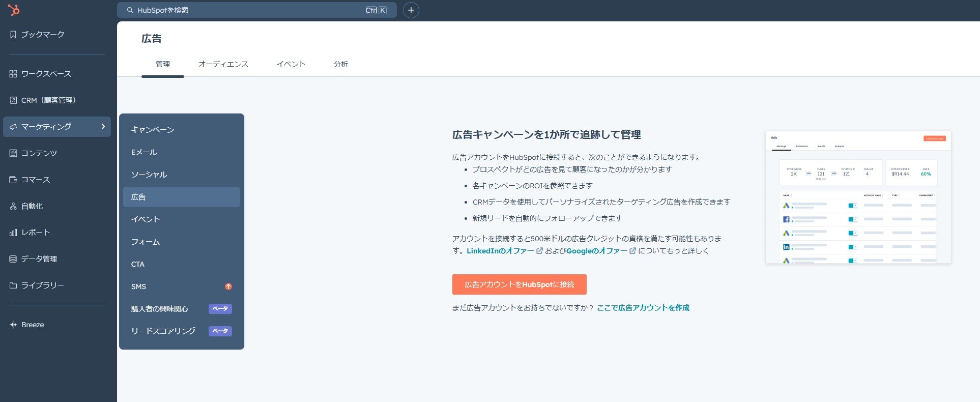The width and height of the screenshot is (980, 402).
Task: Click the upgrade arrow icon next to SMS
Action: (x=228, y=286)
